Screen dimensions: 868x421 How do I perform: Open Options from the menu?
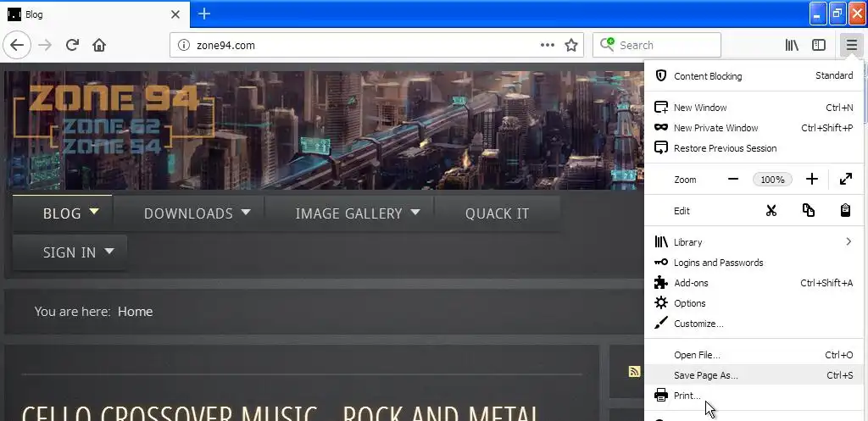pos(754,303)
